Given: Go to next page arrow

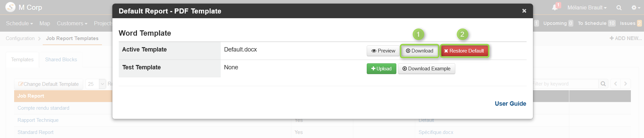Looking at the screenshot, I should pos(625,84).
